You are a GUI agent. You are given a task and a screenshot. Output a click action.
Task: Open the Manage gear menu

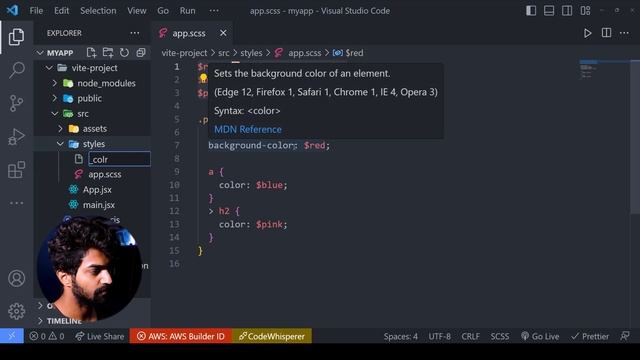(16, 311)
